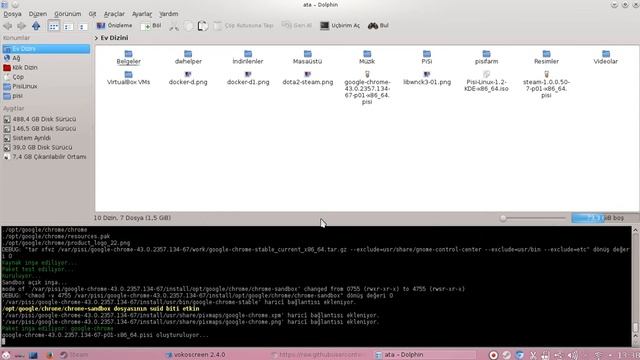Viewport: 640px width, 360px height.
Task: Select Kök Dizin in places
Action: [46, 67]
